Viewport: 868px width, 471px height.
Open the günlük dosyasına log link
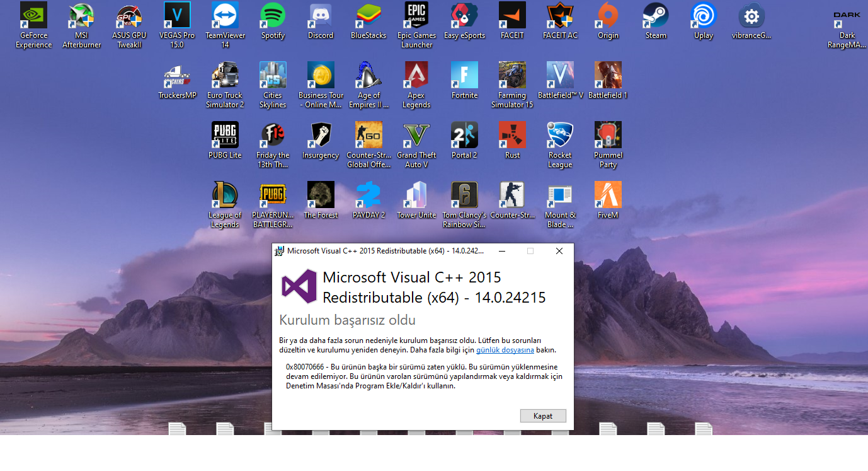click(505, 350)
